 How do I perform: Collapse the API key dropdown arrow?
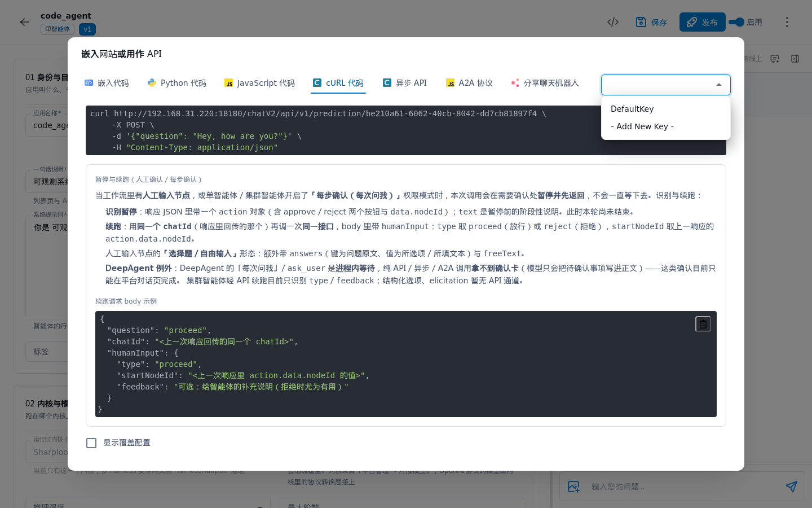click(719, 85)
